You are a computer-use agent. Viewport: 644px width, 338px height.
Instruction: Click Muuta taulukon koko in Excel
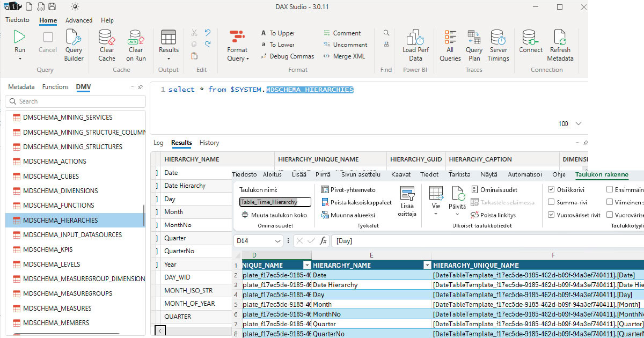click(274, 215)
